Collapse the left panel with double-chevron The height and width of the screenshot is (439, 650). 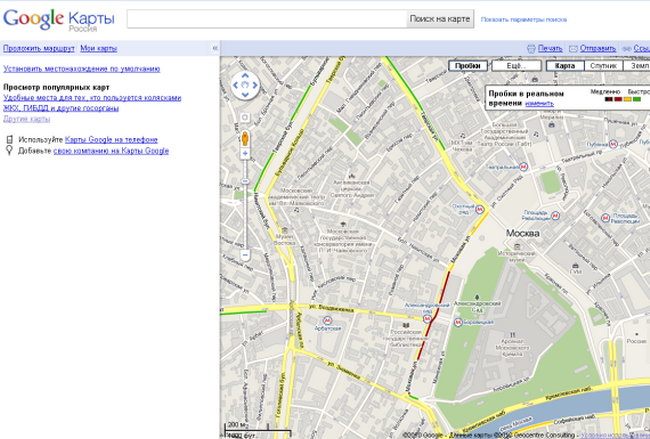pyautogui.click(x=215, y=48)
